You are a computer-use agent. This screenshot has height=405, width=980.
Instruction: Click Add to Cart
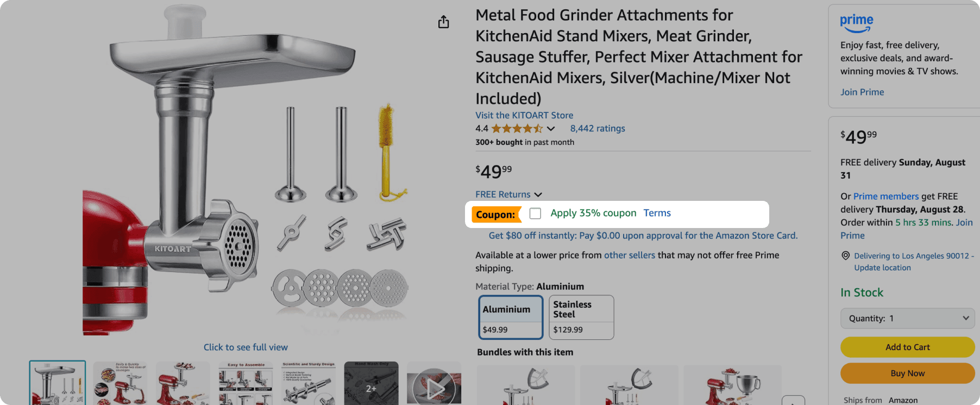(x=907, y=347)
